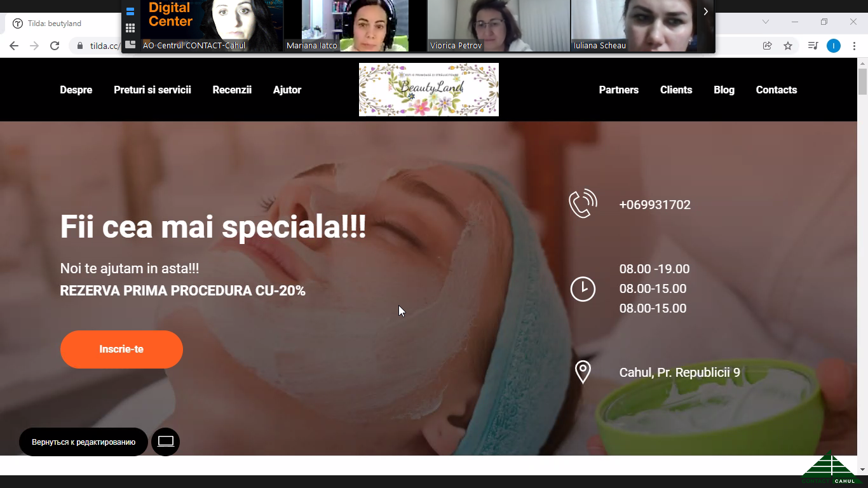Click the location pin icon

583,372
